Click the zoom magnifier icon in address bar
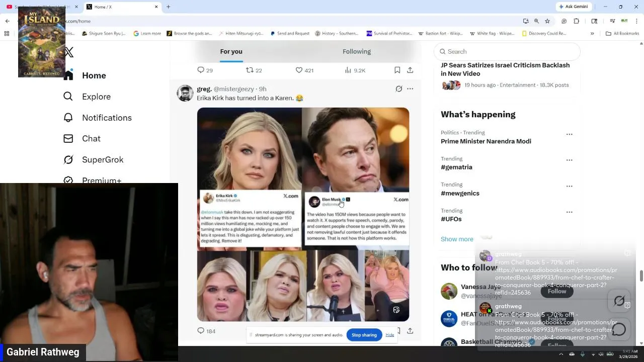This screenshot has height=362, width=644. (x=536, y=21)
